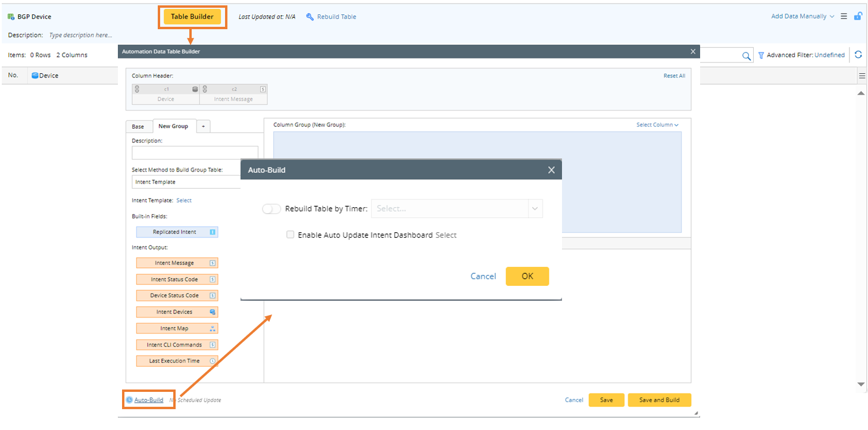The image size is (868, 430).
Task: Click OK in the Auto-Build dialog
Action: pos(527,276)
